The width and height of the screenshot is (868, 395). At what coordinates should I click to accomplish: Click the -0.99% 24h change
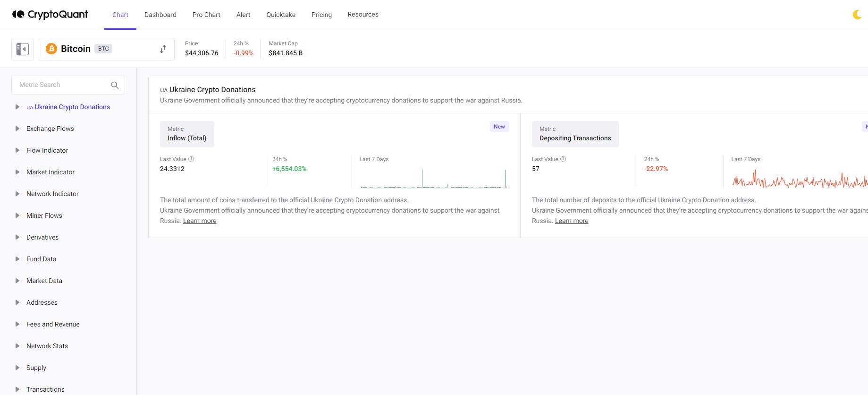243,53
